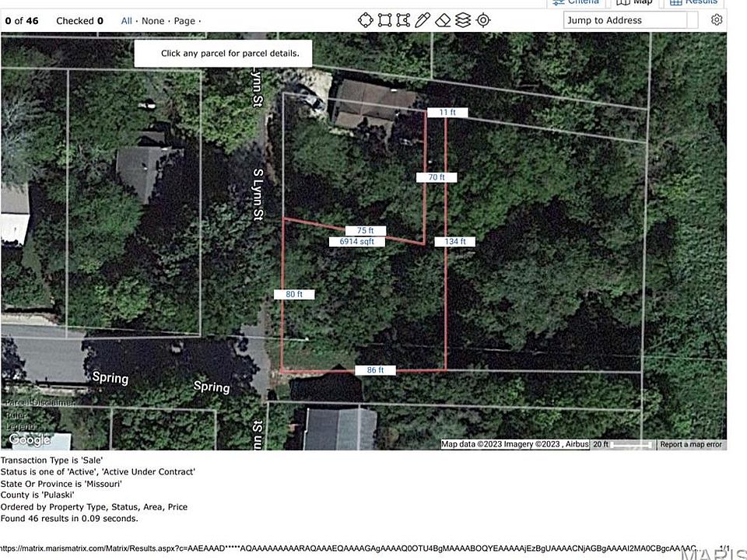747x560 pixels.
Task: Switch to the Map tab
Action: coord(634,2)
